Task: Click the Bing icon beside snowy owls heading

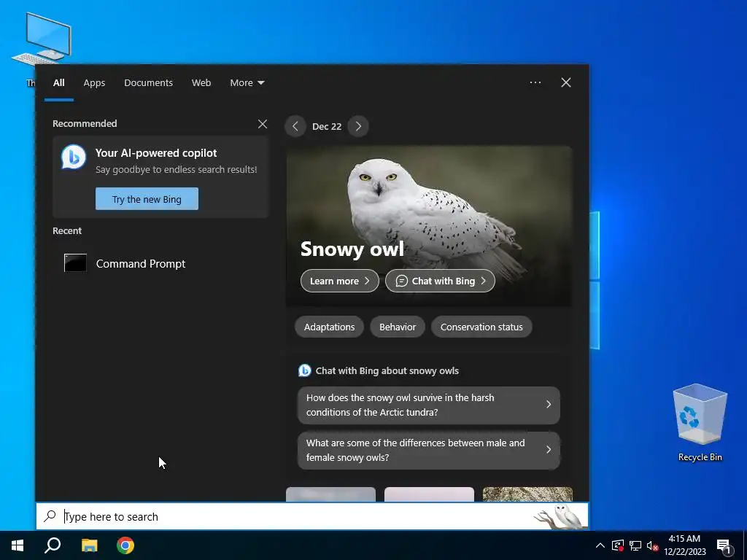Action: point(304,370)
